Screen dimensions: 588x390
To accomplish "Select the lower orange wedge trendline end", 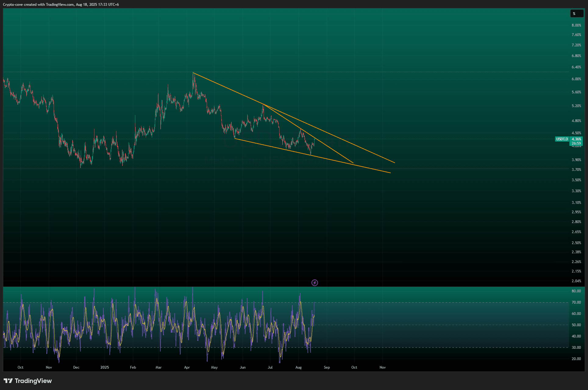I will point(390,173).
